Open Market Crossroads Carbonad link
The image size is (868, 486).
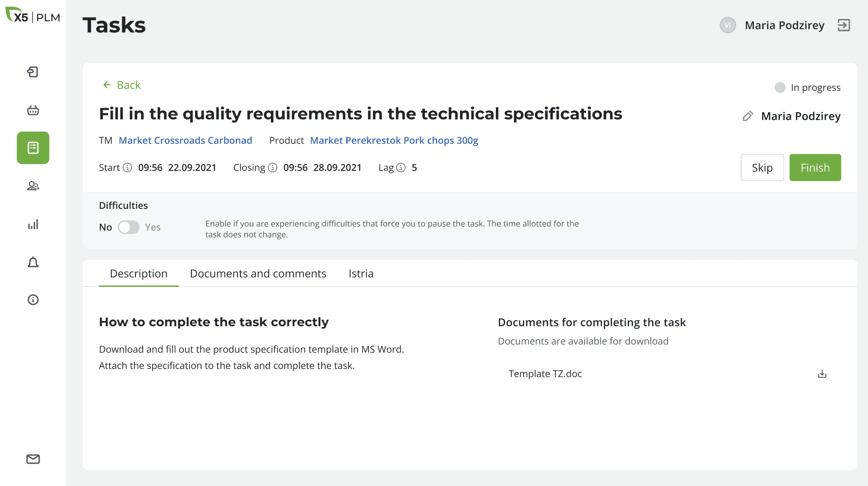[x=185, y=140]
